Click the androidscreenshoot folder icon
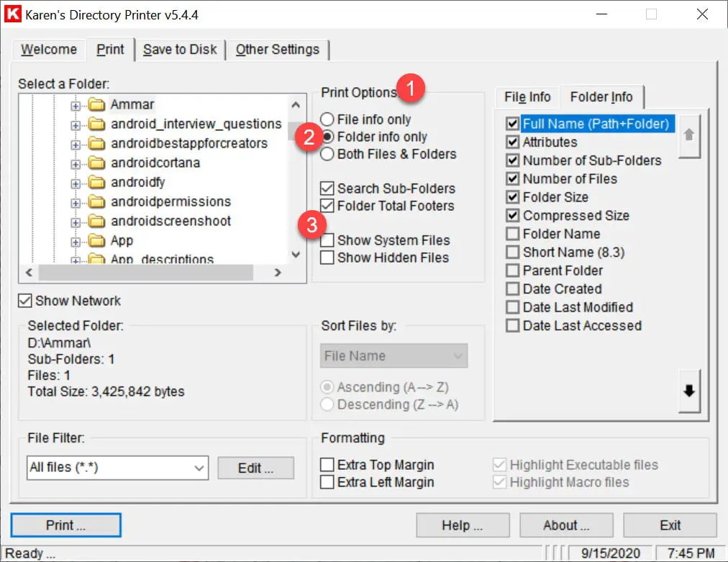 96,222
